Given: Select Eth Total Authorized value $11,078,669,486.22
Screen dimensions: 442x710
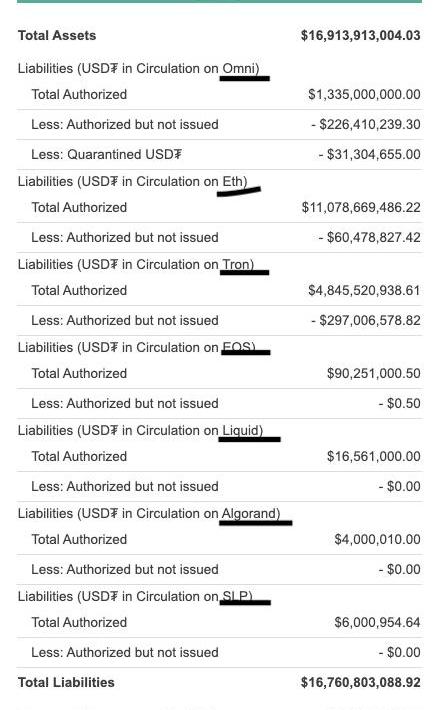Looking at the screenshot, I should click(x=361, y=207).
